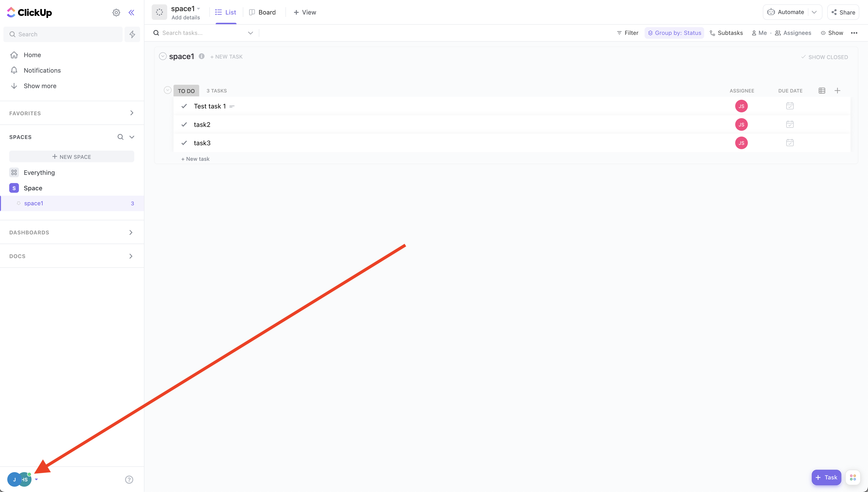Image resolution: width=868 pixels, height=492 pixels.
Task: Check off task2 status checkmark
Action: point(184,124)
